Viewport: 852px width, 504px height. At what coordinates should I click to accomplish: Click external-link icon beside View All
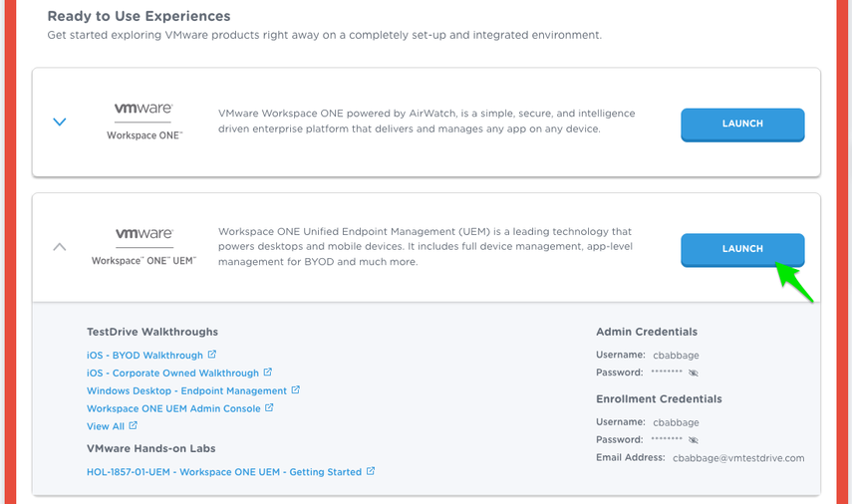(x=134, y=426)
